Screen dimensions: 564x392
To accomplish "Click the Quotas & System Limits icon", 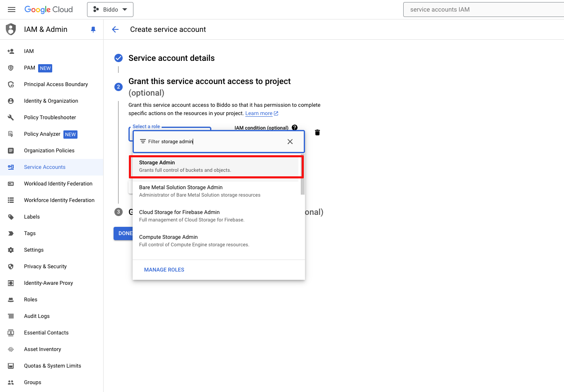I will 11,366.
